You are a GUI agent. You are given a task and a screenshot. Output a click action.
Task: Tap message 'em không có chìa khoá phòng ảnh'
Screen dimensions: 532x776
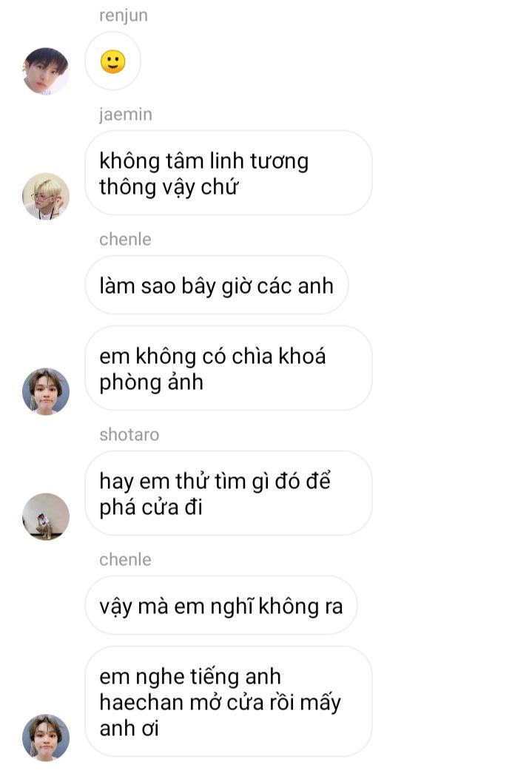(228, 368)
